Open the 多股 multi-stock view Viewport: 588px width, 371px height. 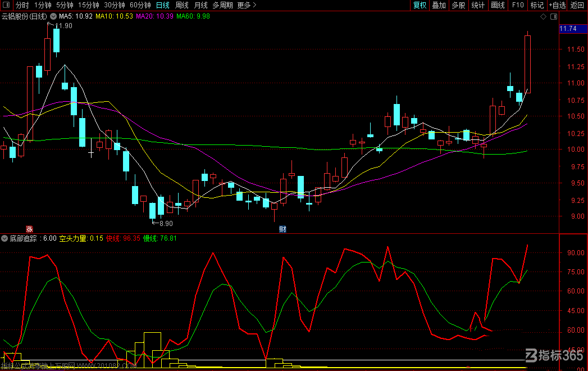pos(459,5)
